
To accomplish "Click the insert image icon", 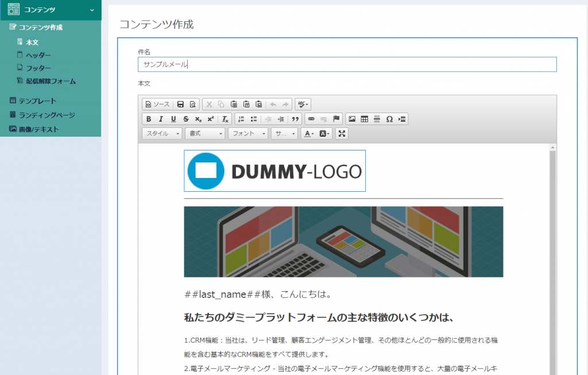I will (352, 119).
